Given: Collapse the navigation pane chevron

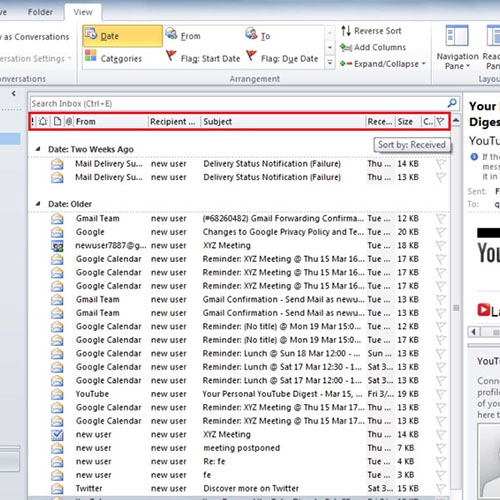Looking at the screenshot, I should tap(13, 94).
